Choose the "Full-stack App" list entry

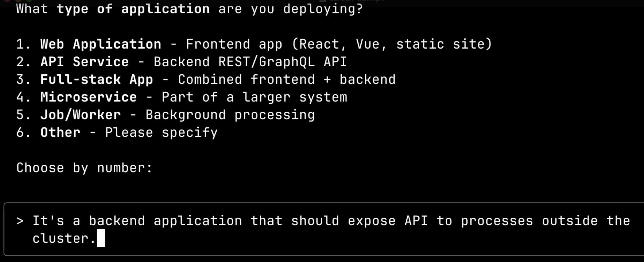click(97, 80)
